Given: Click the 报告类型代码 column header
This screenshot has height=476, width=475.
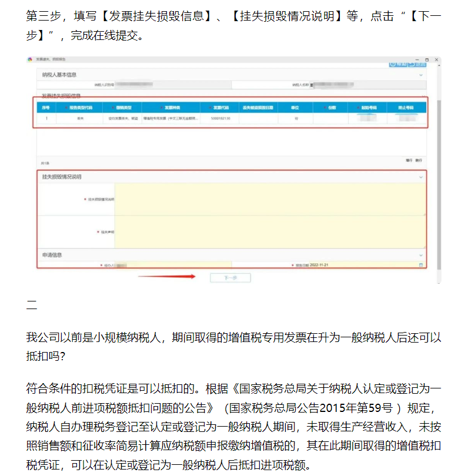Looking at the screenshot, I should (80, 108).
